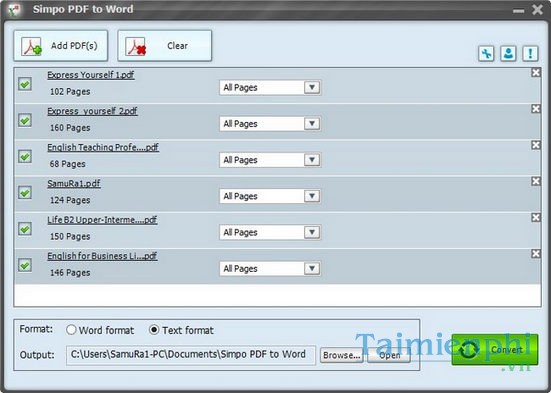The image size is (551, 393).
Task: Open the user registration icon
Action: pos(508,54)
